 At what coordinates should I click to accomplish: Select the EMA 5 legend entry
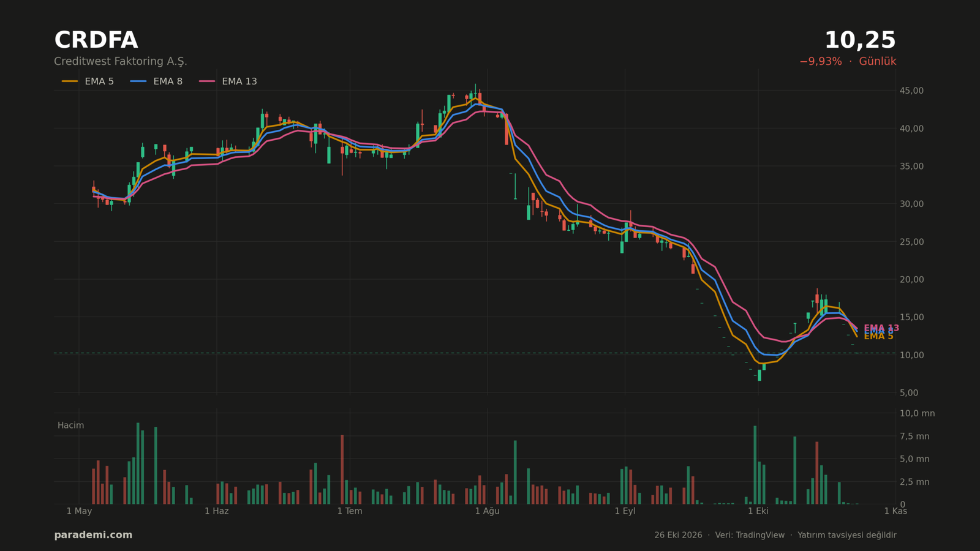(88, 81)
